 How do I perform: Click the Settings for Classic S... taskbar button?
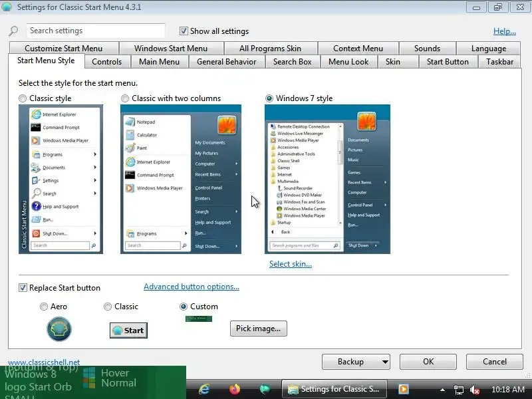[x=334, y=389]
